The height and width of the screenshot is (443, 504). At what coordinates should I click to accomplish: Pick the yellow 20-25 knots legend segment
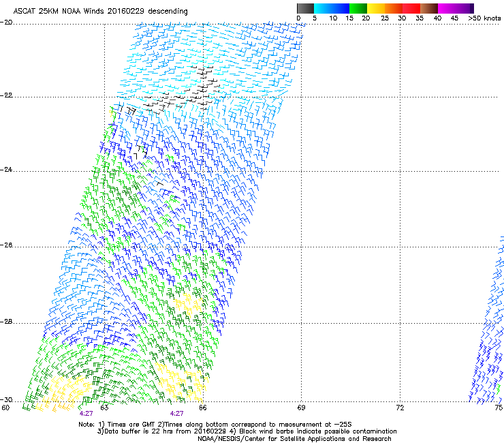[x=376, y=8]
